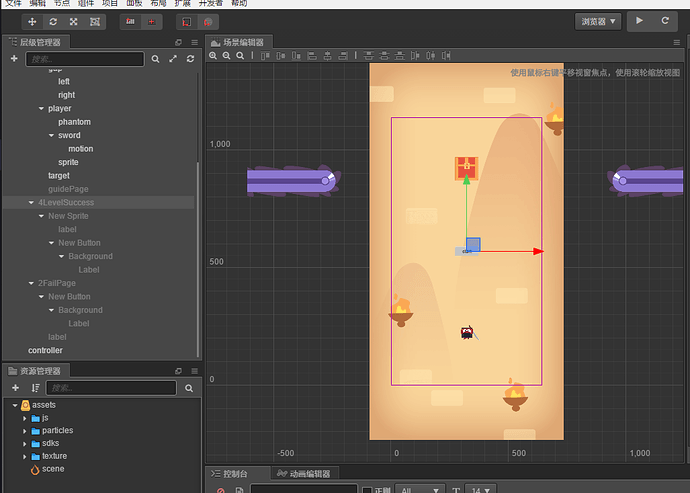Zoom in on the scene editor

[x=213, y=57]
